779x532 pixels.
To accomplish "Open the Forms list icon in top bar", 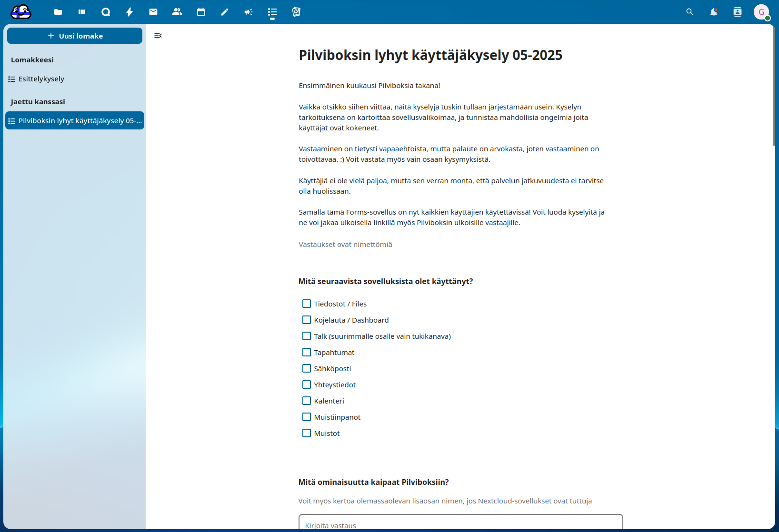I will coord(272,12).
